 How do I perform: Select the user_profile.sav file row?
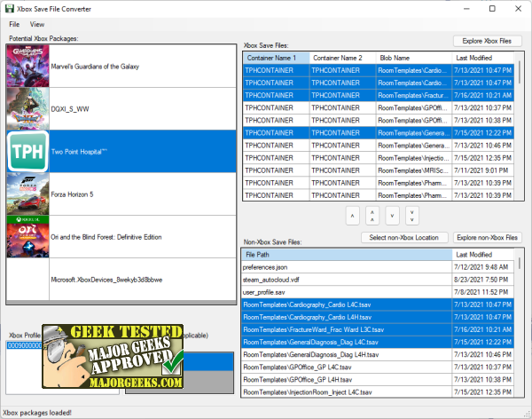click(378, 292)
